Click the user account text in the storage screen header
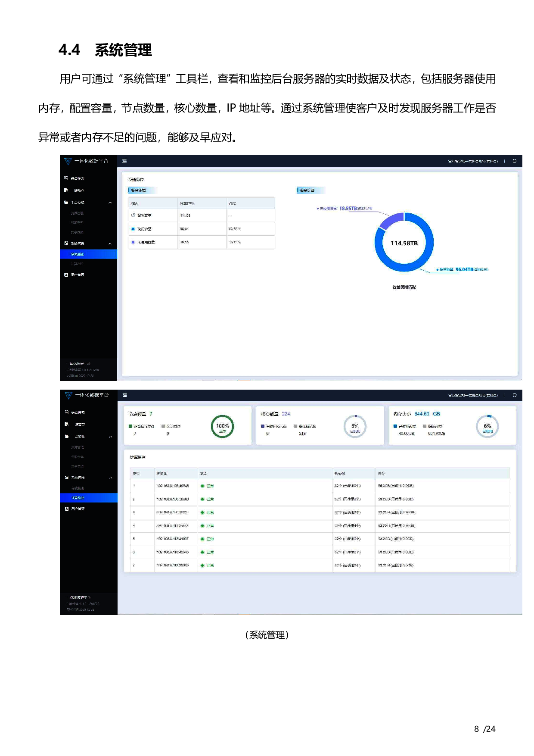Image resolution: width=534 pixels, height=756 pixels. [x=472, y=161]
